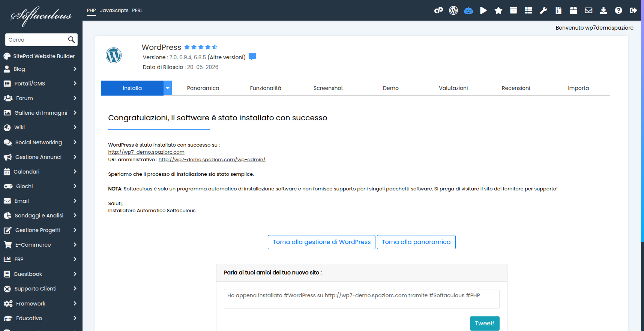644x331 pixels.
Task: Open the WordPress manager icon in top bar
Action: pyautogui.click(x=453, y=10)
